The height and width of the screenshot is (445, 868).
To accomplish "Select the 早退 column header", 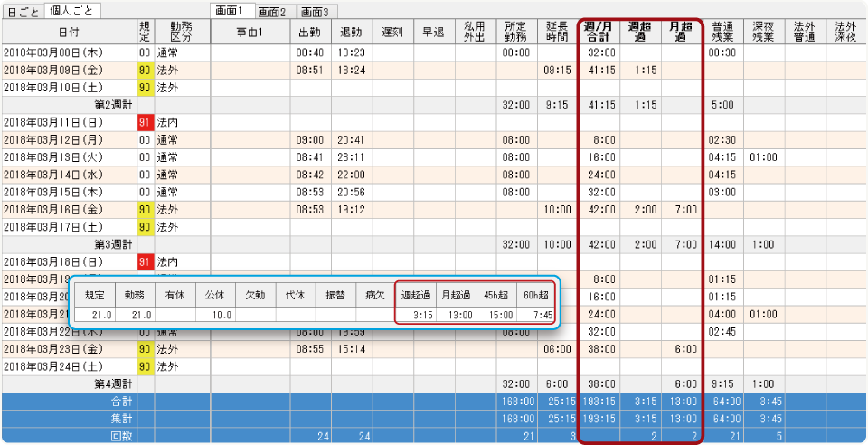I will click(435, 32).
